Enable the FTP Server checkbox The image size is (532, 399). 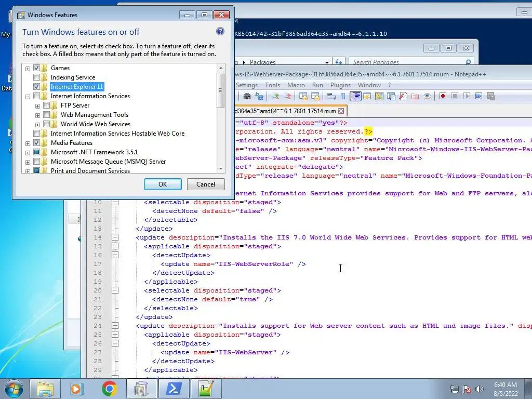[x=47, y=105]
